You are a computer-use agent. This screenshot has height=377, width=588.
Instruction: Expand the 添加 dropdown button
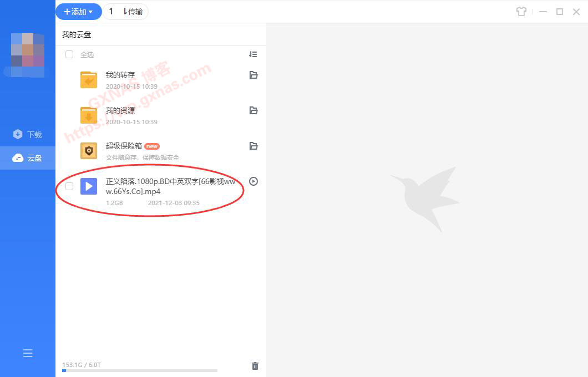coord(78,12)
